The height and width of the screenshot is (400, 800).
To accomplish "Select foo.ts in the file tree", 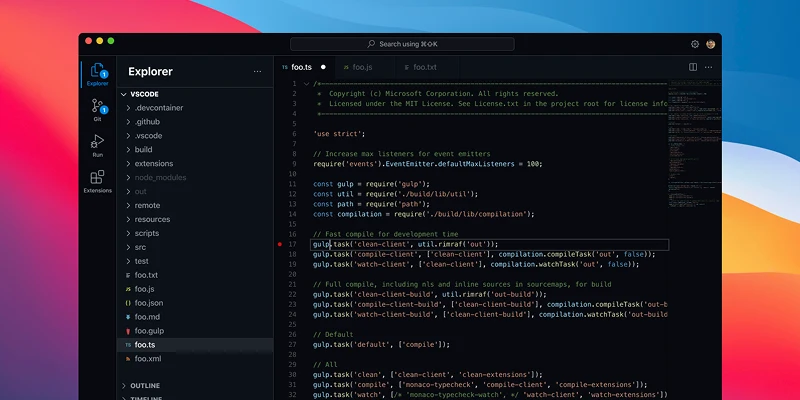I will point(195,345).
